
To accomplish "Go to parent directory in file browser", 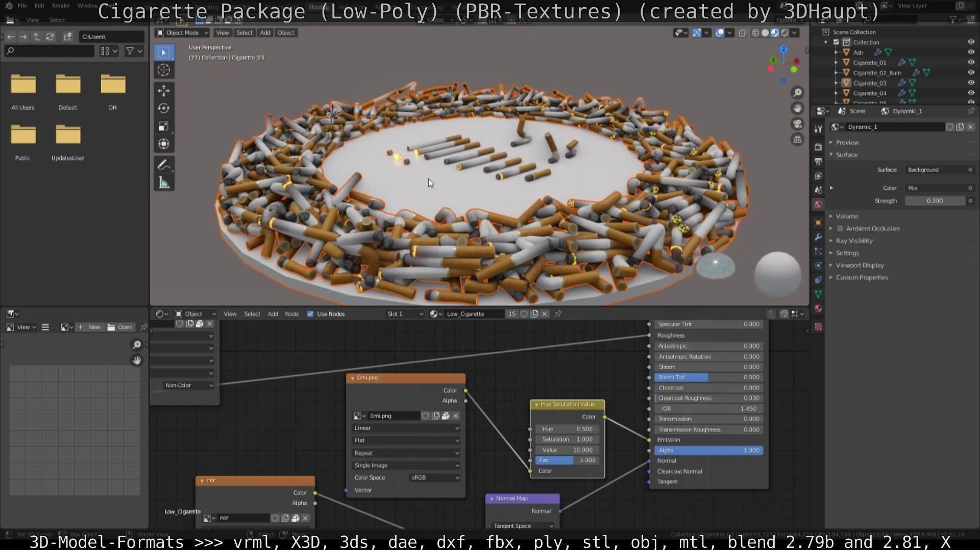I will [36, 37].
